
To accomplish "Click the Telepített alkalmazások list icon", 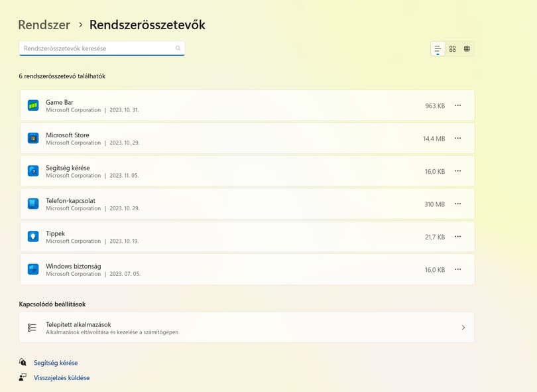I will tap(32, 328).
